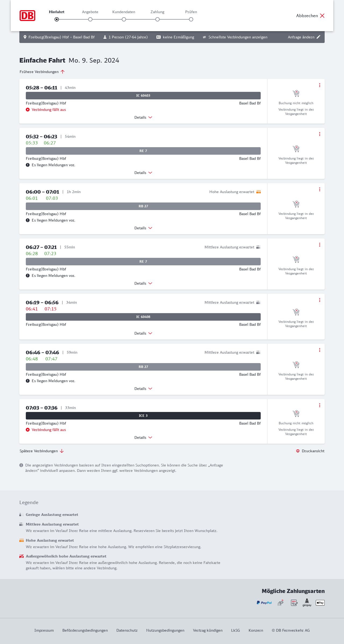Image resolution: width=344 pixels, height=644 pixels.
Task: Click the printer icon beside Druckansicht
Action: point(298,451)
